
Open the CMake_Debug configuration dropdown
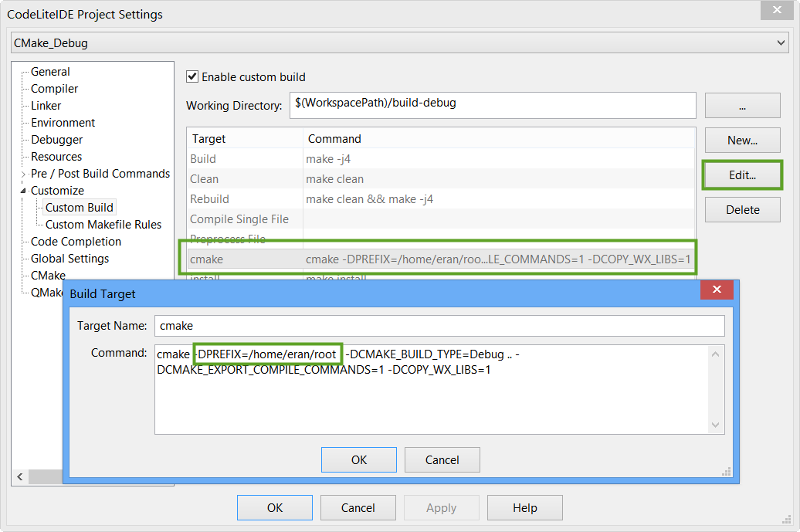click(399, 42)
